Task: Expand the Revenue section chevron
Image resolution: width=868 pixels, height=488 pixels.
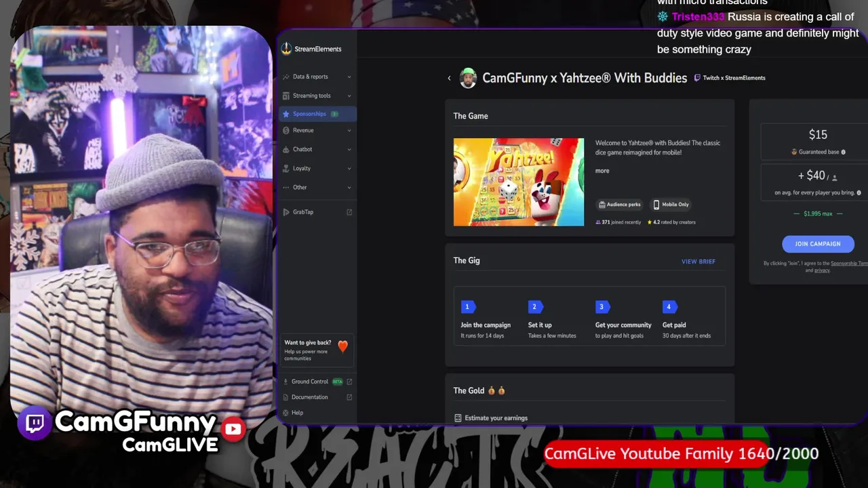Action: [349, 130]
